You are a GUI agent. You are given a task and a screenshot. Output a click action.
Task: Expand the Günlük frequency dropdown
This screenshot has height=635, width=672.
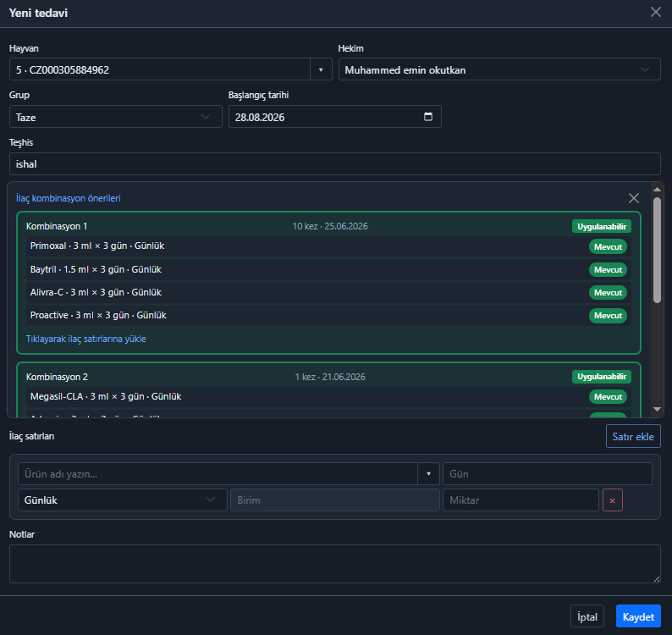122,500
